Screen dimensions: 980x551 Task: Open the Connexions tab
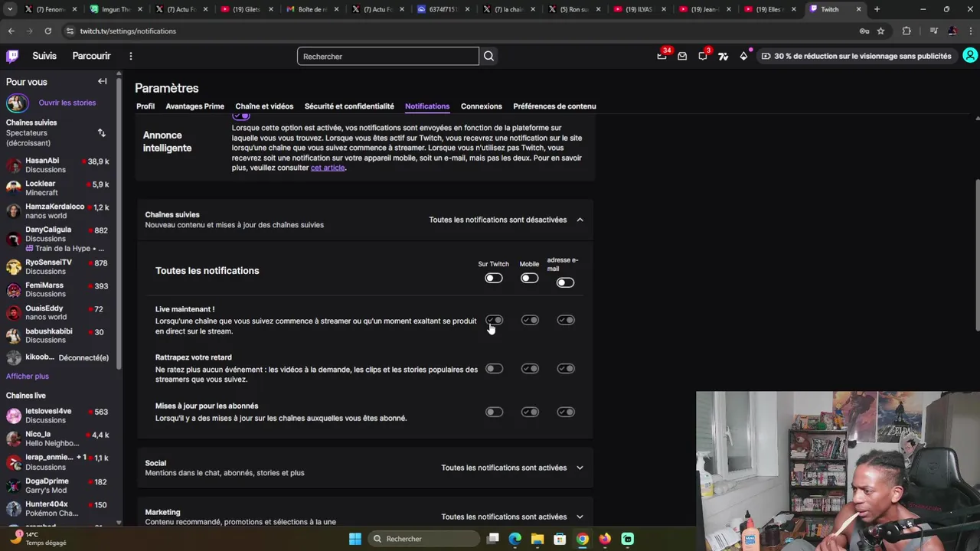[x=482, y=106]
